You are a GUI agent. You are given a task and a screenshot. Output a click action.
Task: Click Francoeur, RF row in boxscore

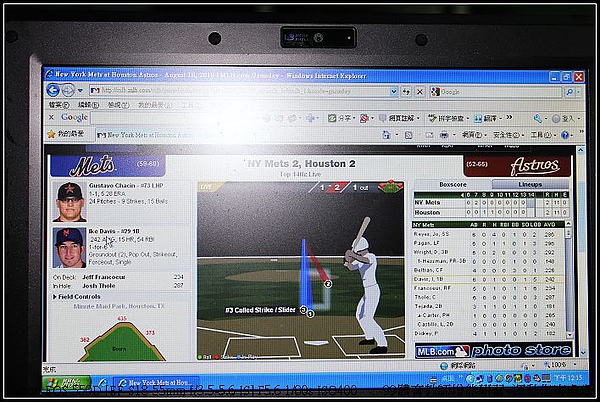(x=488, y=288)
